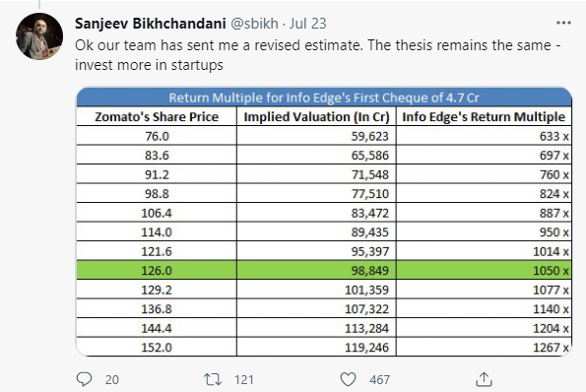Click the retweet count 121
This screenshot has height=392, width=586.
[244, 379]
